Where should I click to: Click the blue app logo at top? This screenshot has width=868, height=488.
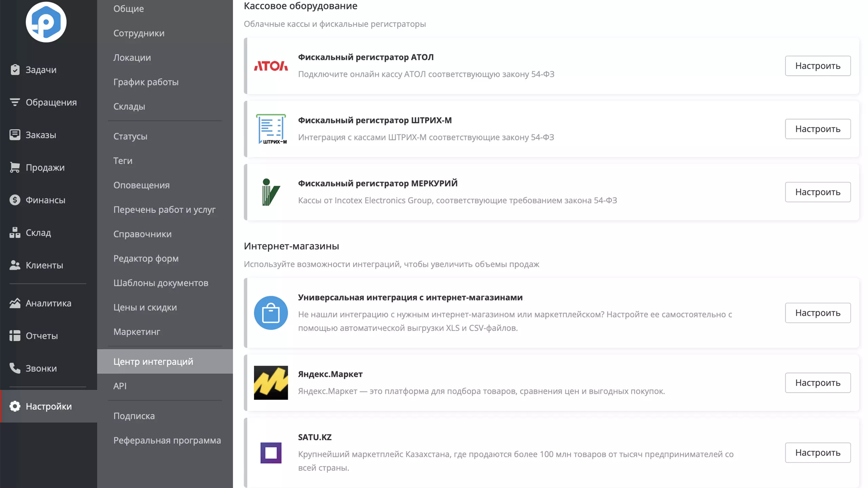pos(46,22)
